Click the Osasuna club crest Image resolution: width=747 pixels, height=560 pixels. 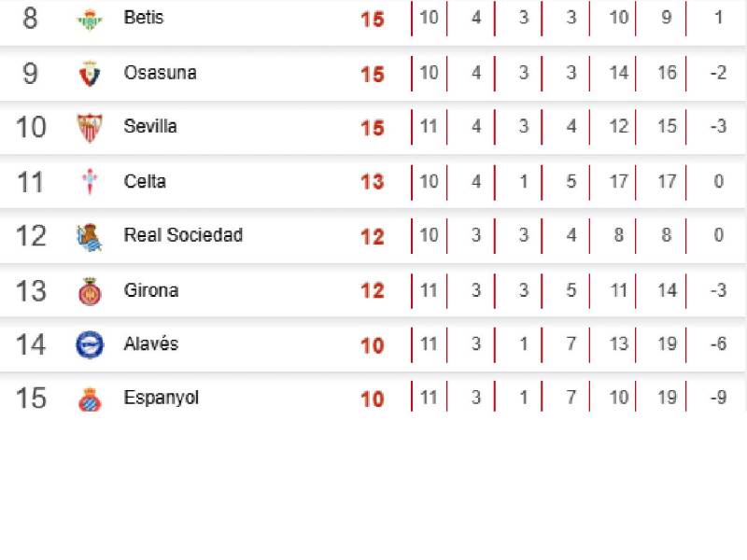90,74
